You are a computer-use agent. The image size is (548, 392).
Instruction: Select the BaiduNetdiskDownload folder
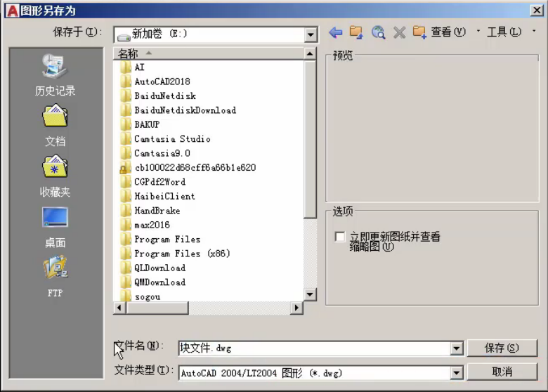pyautogui.click(x=178, y=110)
